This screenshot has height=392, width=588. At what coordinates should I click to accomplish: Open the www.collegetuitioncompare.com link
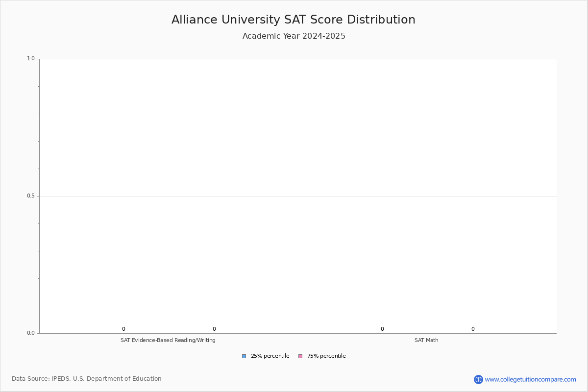pos(530,379)
